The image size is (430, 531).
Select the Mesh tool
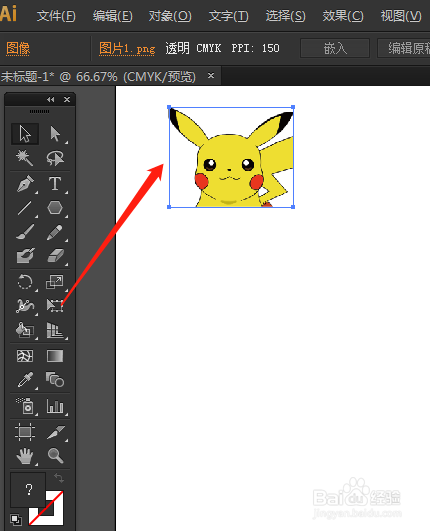(25, 356)
